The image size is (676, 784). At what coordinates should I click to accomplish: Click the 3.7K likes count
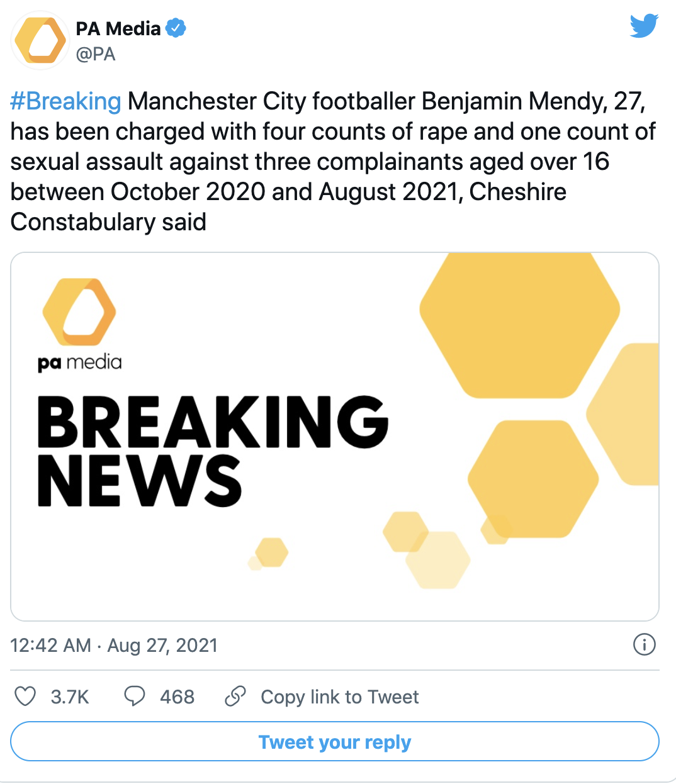(70, 697)
